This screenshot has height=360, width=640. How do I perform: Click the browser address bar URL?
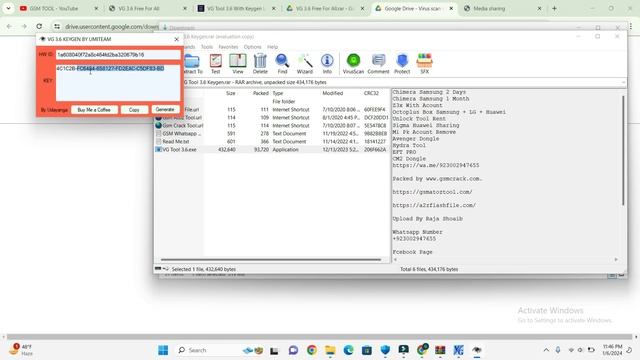tap(112, 27)
